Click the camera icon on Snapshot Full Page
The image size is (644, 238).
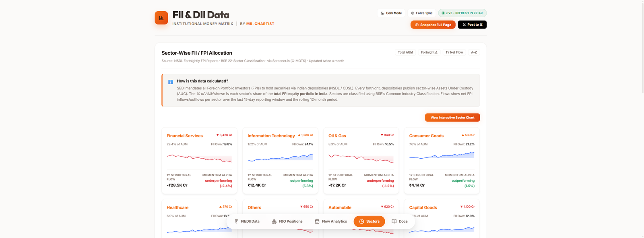pyautogui.click(x=416, y=25)
